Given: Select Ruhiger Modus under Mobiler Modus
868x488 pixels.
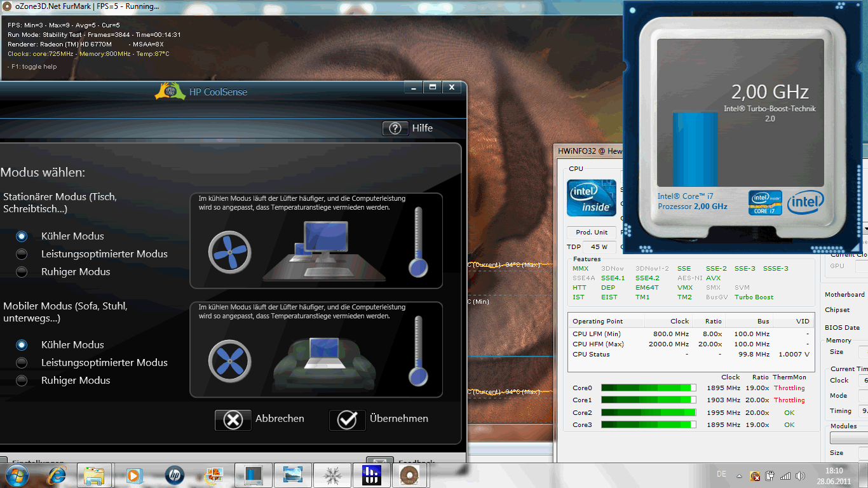Looking at the screenshot, I should click(x=22, y=380).
